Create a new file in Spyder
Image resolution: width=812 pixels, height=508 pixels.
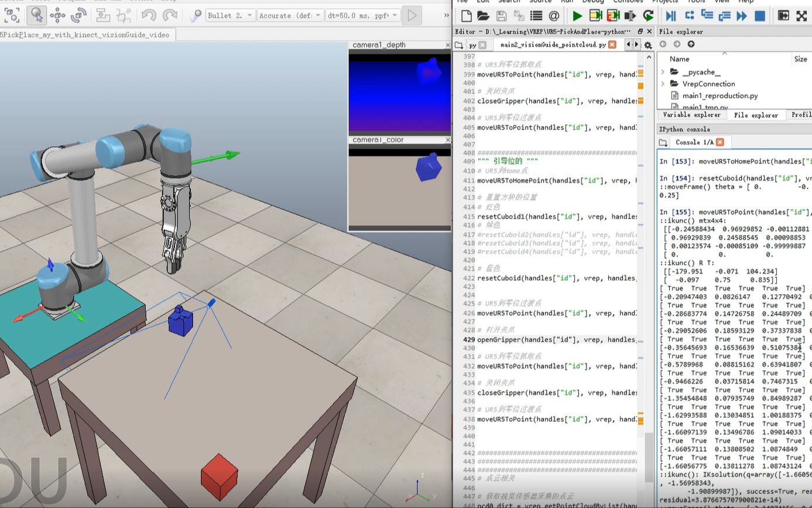tap(466, 16)
